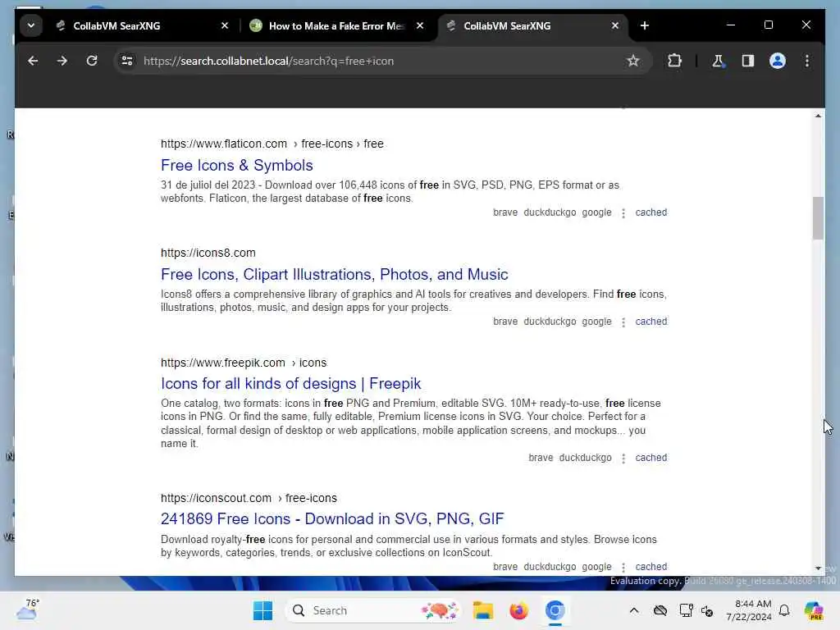The height and width of the screenshot is (630, 840).
Task: Open Copilot preview icon in taskbar
Action: point(814,610)
